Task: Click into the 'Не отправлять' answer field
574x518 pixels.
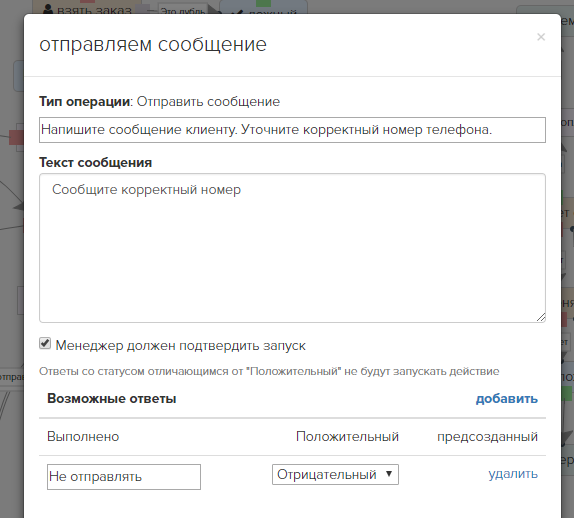Action: [124, 477]
